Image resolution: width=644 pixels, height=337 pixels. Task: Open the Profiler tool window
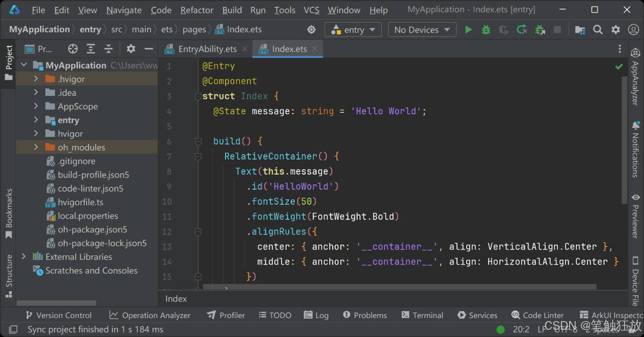[226, 315]
